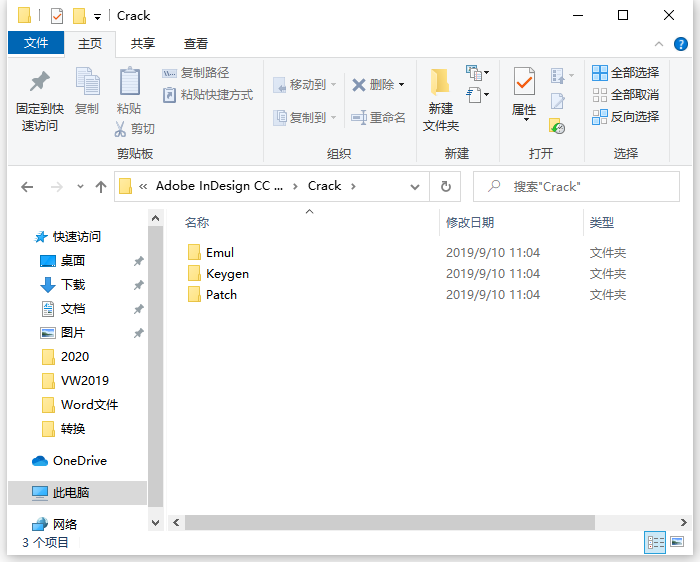Screen dimensions: 700x562
Task: Click Properties checkmark in title bar quick access
Action: (x=57, y=16)
